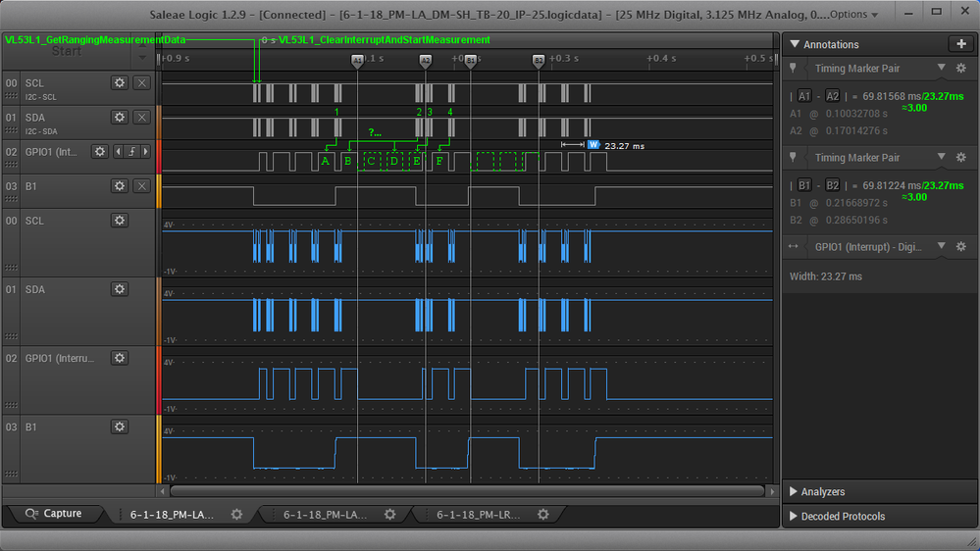
Task: Expand the Decoded Protocols panel
Action: coord(794,516)
